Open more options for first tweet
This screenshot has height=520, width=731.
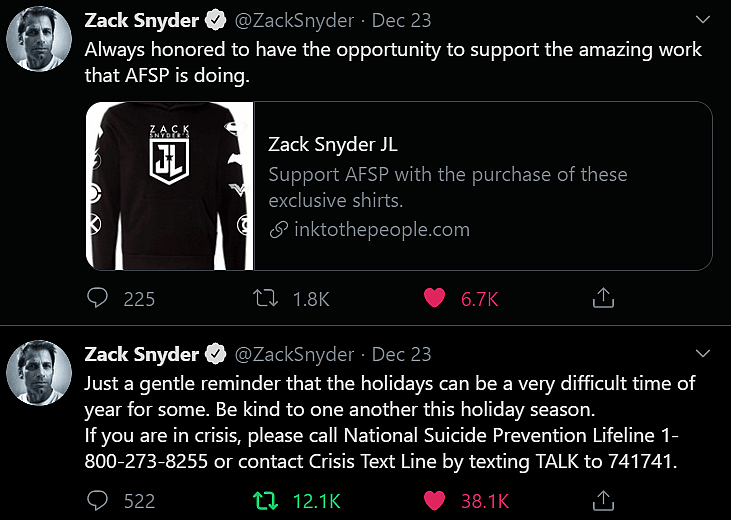tap(702, 19)
